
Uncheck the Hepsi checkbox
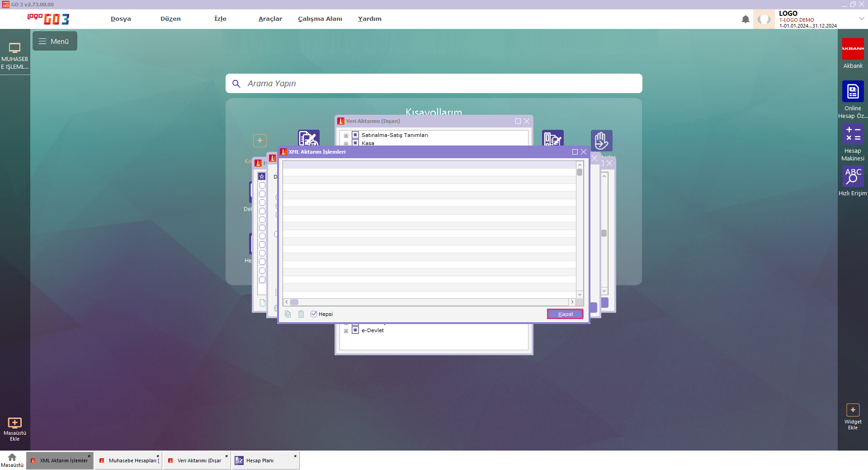click(x=314, y=314)
